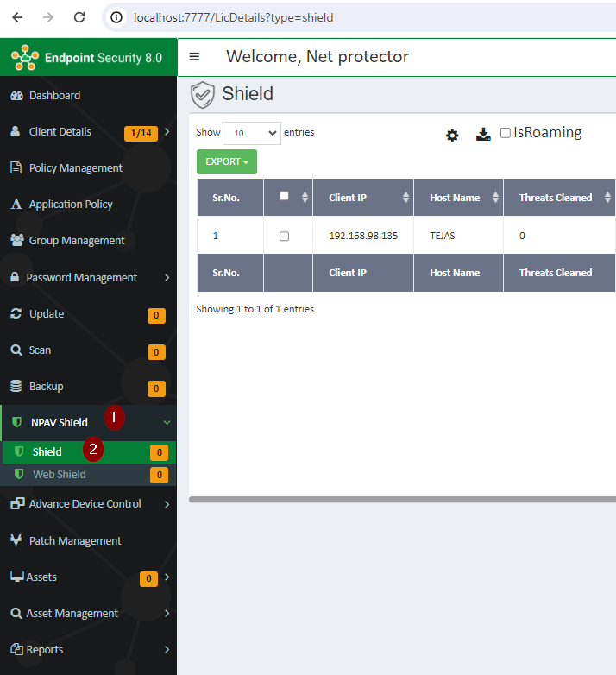Click the Group Management people icon

pos(16,240)
